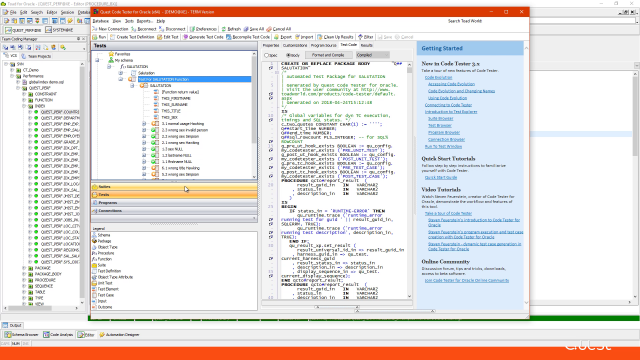The image size is (640, 360).
Task: Select the 6.1 wrong title Hawking test case
Action: pyautogui.click(x=180, y=168)
